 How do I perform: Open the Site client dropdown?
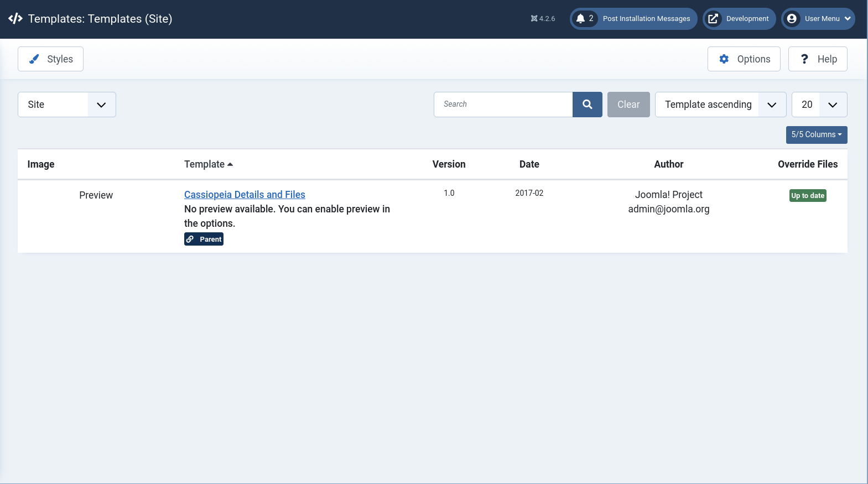coord(67,105)
